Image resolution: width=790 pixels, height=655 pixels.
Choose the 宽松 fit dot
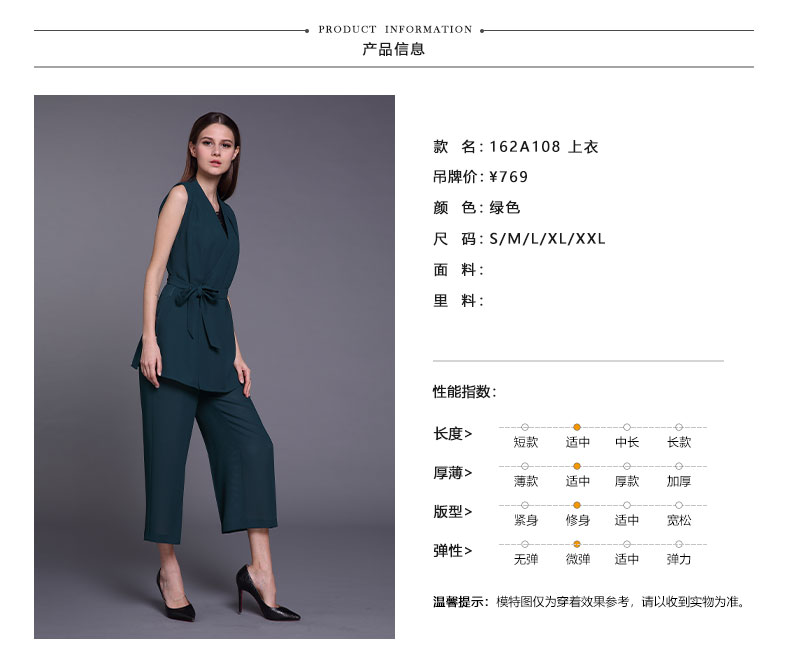(x=679, y=505)
